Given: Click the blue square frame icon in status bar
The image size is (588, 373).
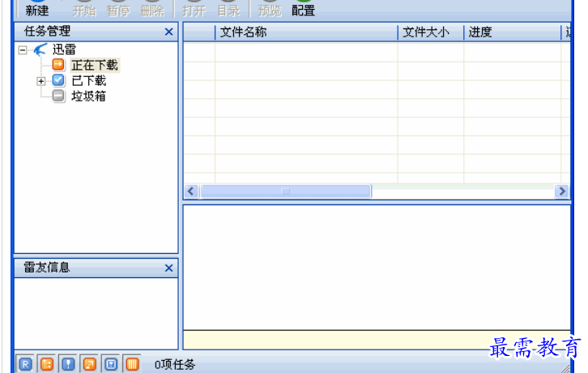Looking at the screenshot, I should [111, 364].
